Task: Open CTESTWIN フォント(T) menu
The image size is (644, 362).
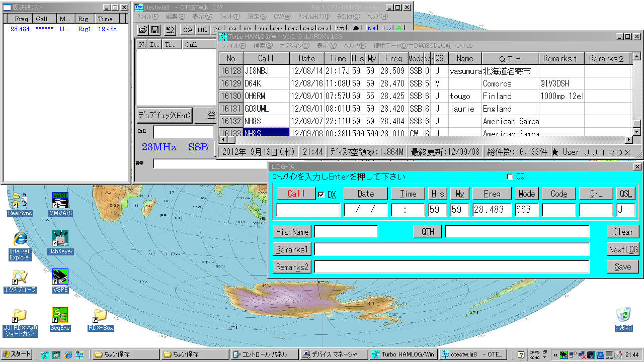Action: point(230,17)
